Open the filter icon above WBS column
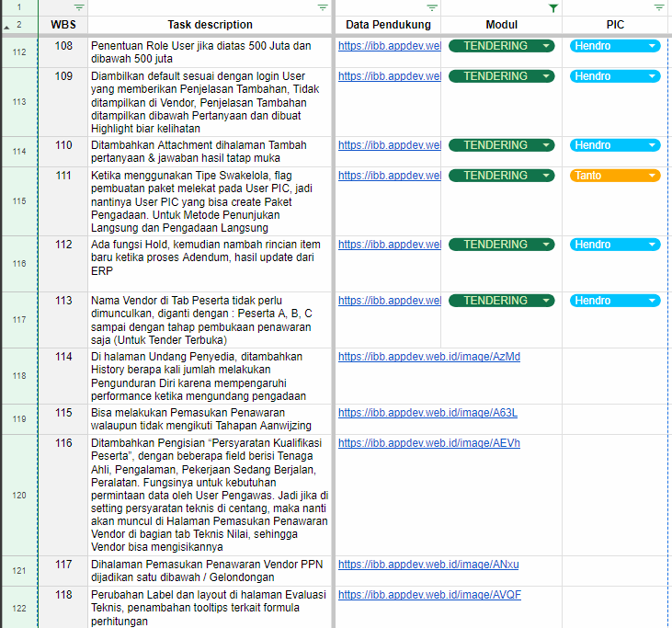672x628 pixels. pyautogui.click(x=79, y=7)
